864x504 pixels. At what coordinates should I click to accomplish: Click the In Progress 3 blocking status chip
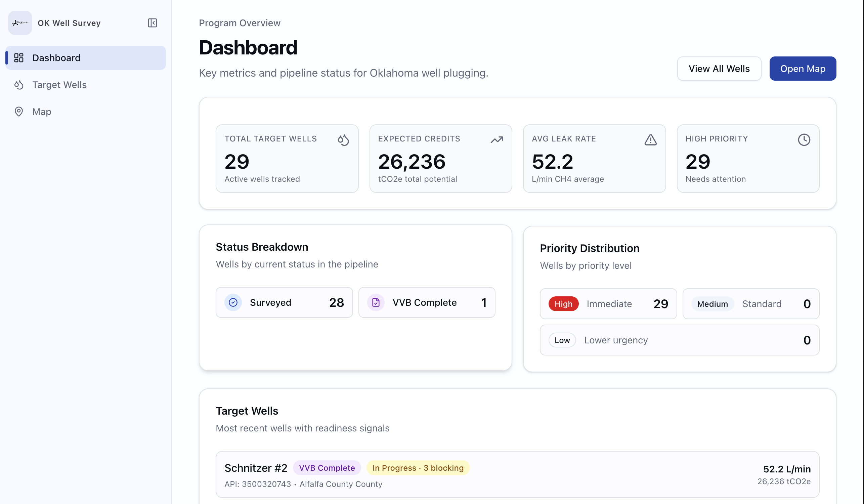tap(417, 468)
